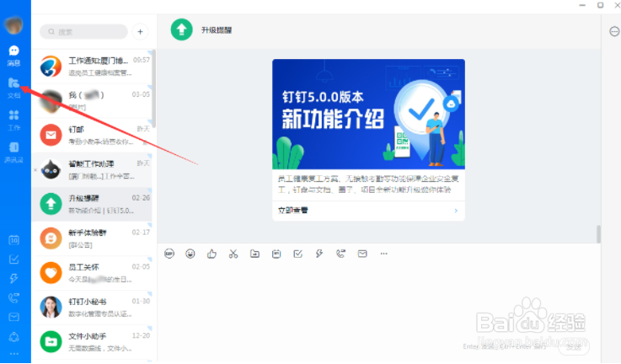Open the 钉邮 conversation
Viewport: 621px width, 364px height.
click(x=92, y=136)
